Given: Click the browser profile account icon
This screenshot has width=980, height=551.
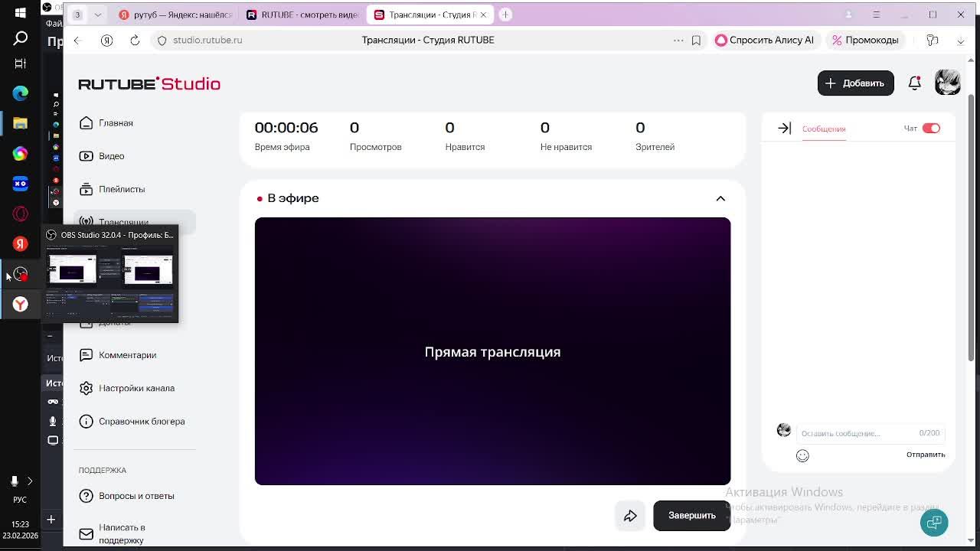Looking at the screenshot, I should pyautogui.click(x=848, y=15).
